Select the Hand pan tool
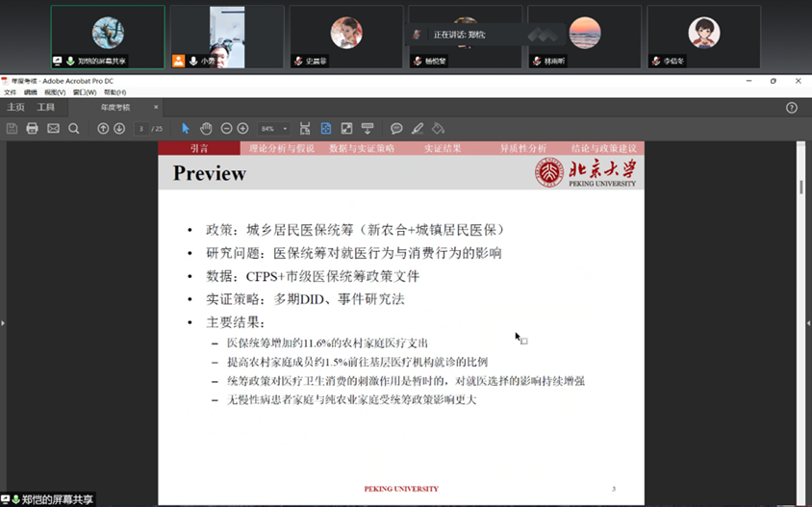The image size is (812, 507). coord(206,128)
